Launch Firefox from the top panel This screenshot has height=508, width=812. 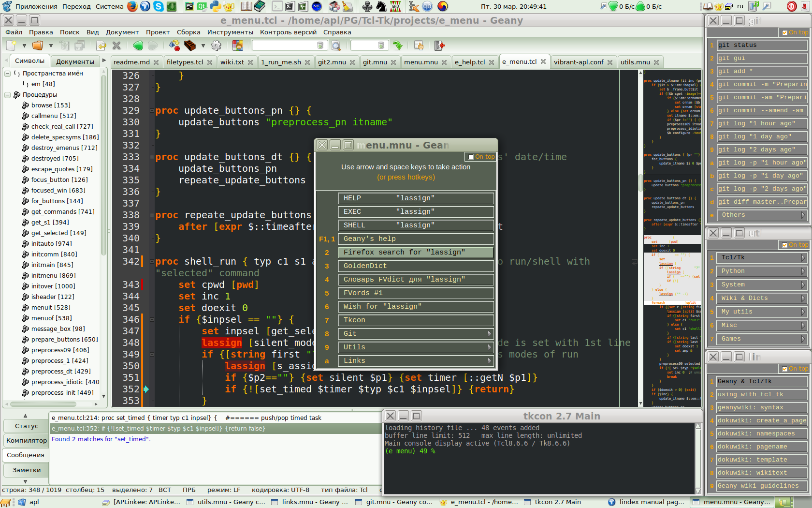point(132,6)
